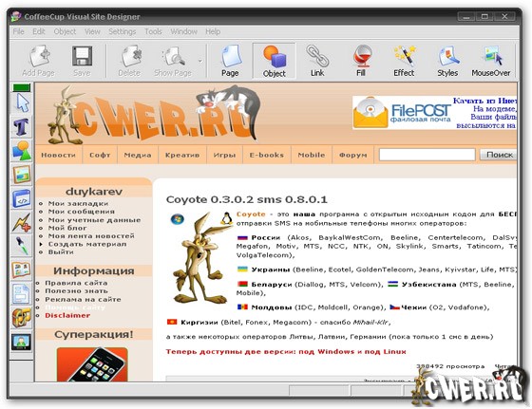Open the File menu

click(18, 31)
